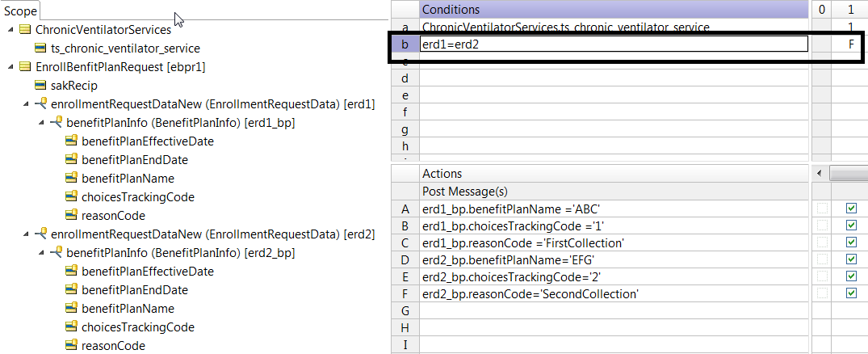Click the erd1 association icon
The image size is (868, 354).
coord(40,104)
